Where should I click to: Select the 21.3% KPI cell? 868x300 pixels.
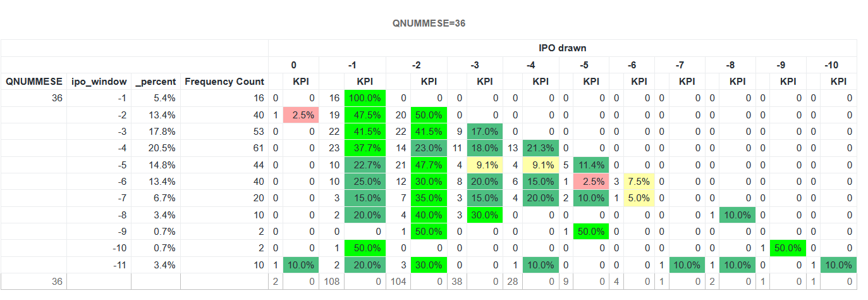point(540,148)
